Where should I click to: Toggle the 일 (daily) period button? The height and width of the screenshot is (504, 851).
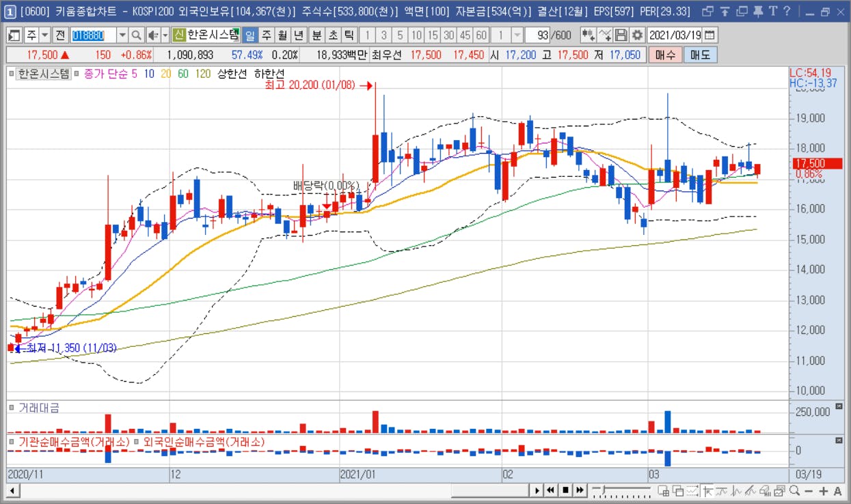click(x=250, y=35)
